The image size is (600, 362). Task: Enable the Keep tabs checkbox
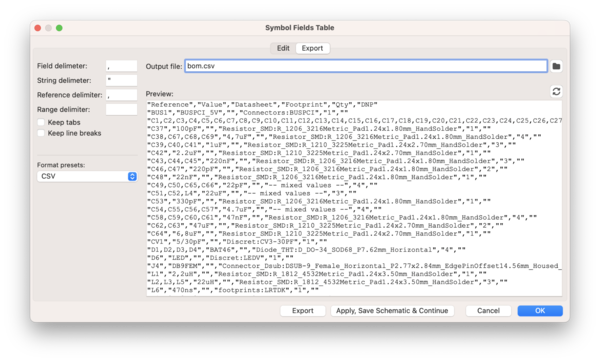pos(41,122)
